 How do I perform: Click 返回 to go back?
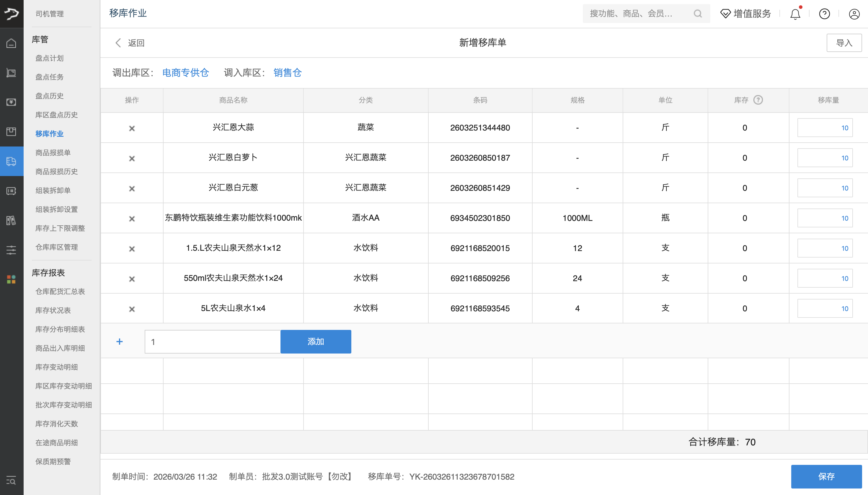pos(136,43)
